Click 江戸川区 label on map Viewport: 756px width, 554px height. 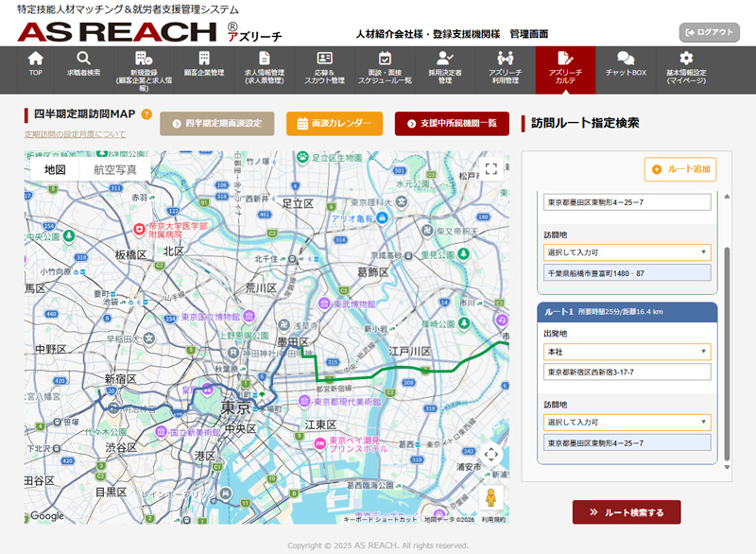pos(410,352)
